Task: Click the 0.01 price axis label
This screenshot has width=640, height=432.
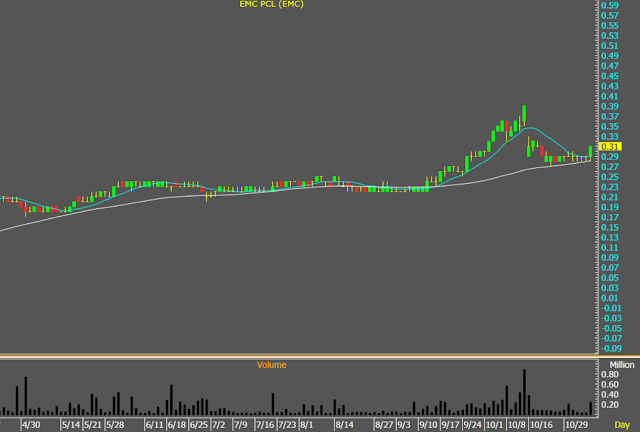Action: pyautogui.click(x=610, y=298)
